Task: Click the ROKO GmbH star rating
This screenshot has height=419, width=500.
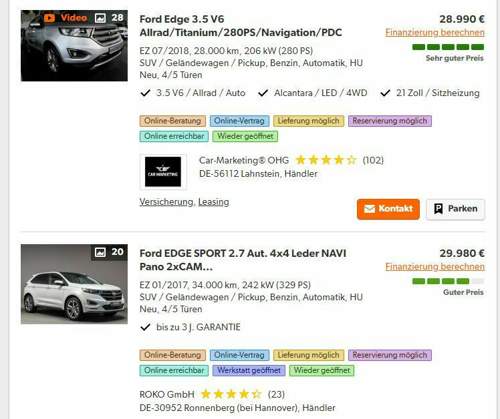Action: [231, 394]
